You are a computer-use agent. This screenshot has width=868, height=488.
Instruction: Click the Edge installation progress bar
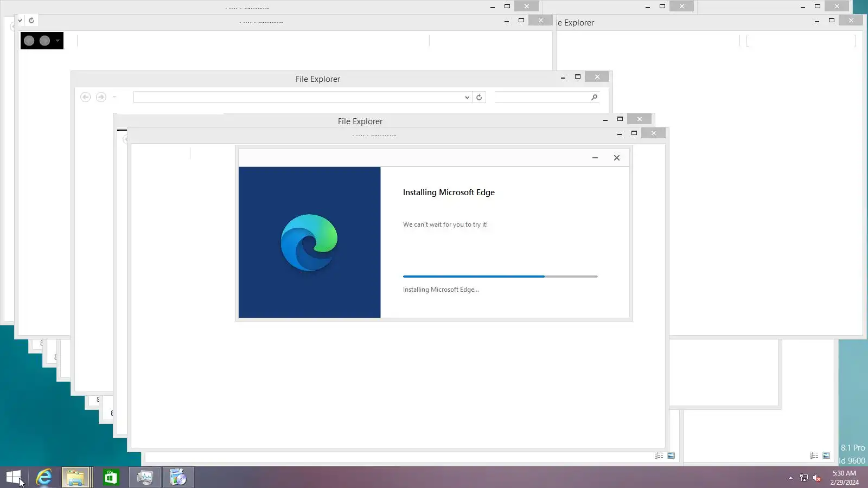(x=500, y=277)
